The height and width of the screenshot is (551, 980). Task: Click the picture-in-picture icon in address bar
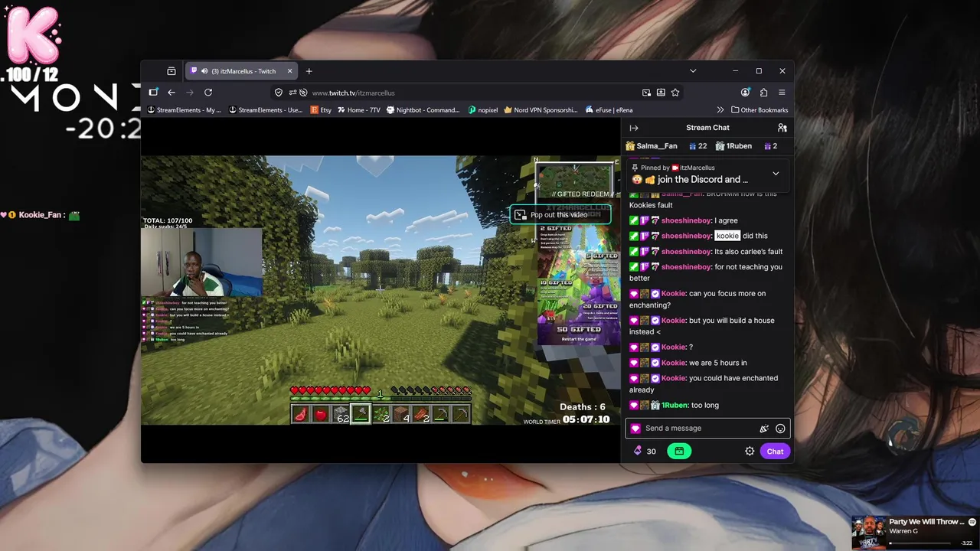tap(646, 93)
